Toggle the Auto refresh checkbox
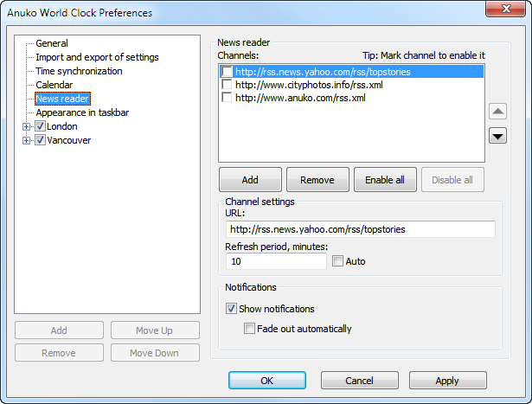Image resolution: width=532 pixels, height=404 pixels. (x=338, y=261)
